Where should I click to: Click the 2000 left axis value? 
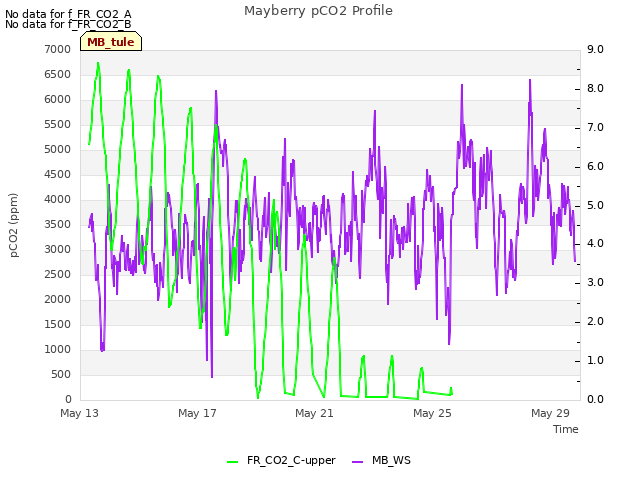58,300
